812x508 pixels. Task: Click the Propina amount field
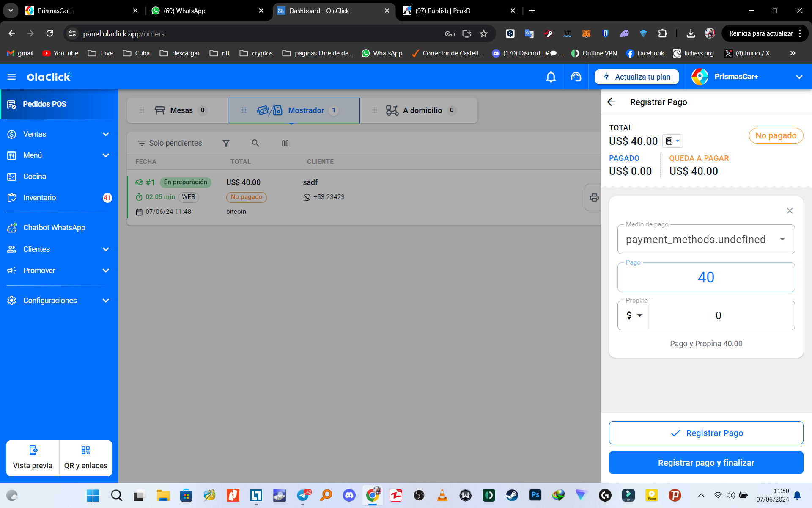coord(721,315)
